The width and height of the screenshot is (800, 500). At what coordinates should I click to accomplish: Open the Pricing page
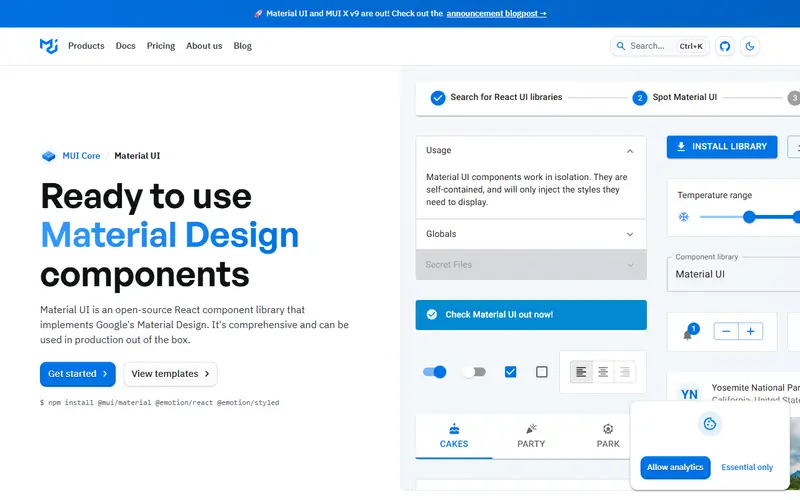point(161,46)
